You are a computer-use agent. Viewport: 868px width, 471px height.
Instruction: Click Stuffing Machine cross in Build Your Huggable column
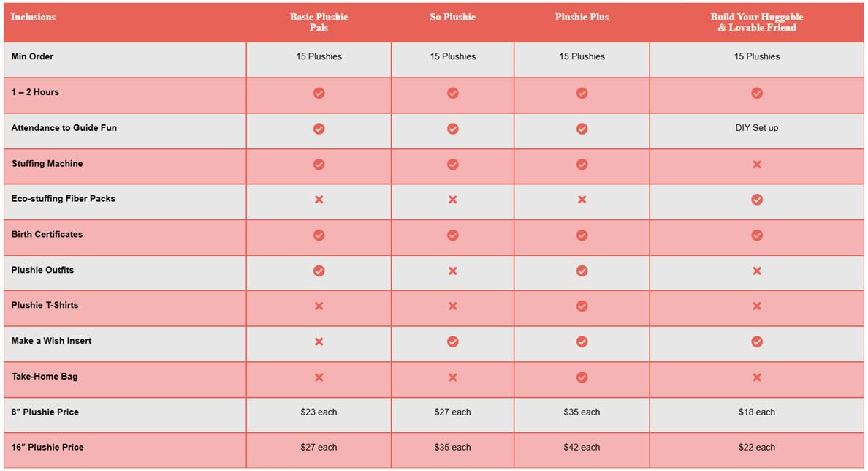pos(757,165)
